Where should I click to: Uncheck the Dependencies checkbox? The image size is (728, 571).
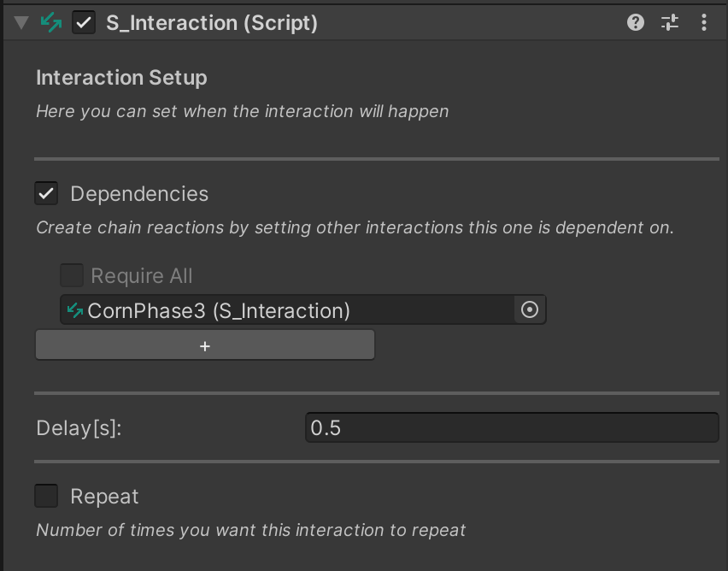46,194
